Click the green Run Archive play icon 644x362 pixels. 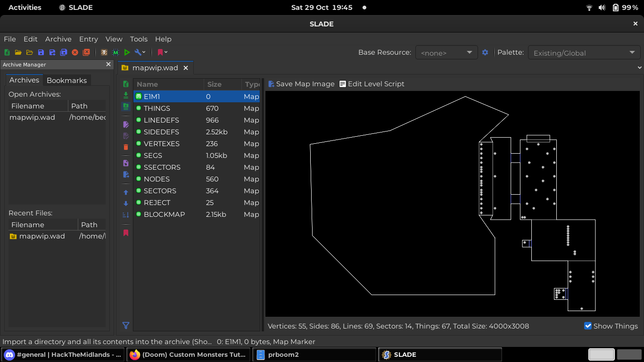[127, 52]
